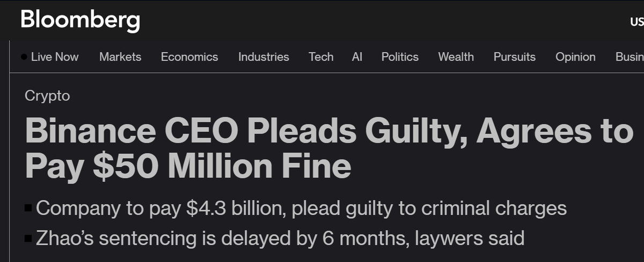644x262 pixels.
Task: Go to the Markets section
Action: 120,57
